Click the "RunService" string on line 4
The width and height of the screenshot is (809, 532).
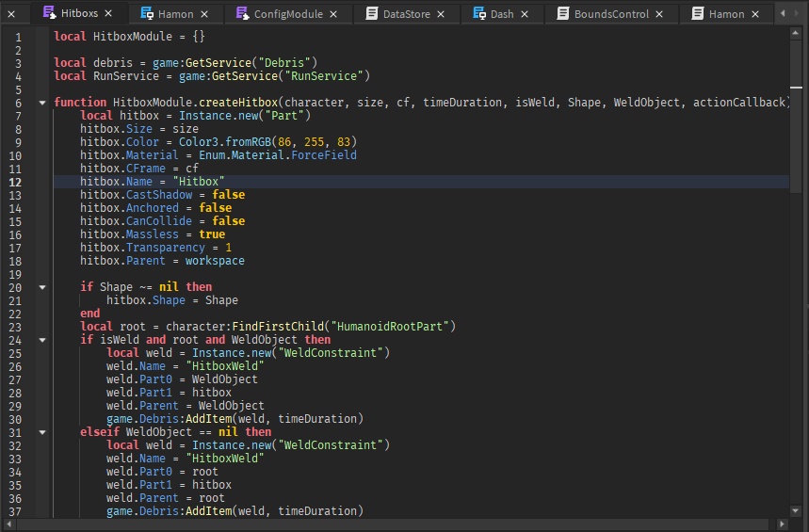[x=324, y=76]
